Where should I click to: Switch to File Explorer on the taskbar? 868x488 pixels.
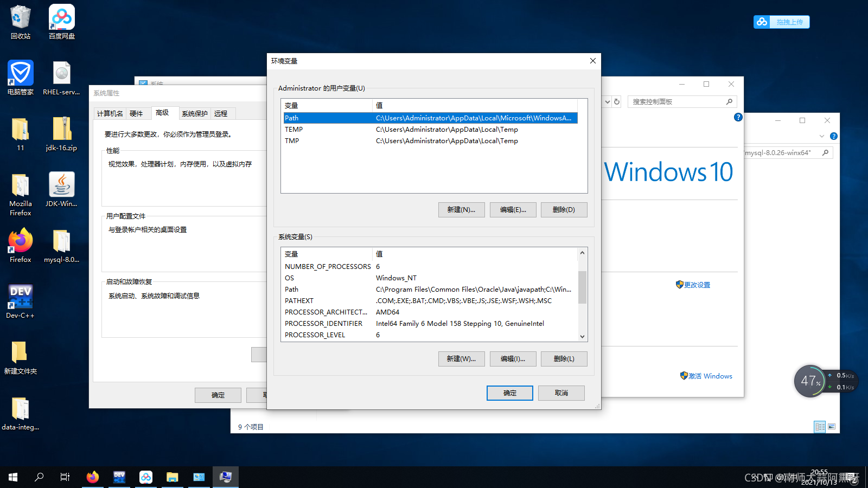click(x=173, y=477)
